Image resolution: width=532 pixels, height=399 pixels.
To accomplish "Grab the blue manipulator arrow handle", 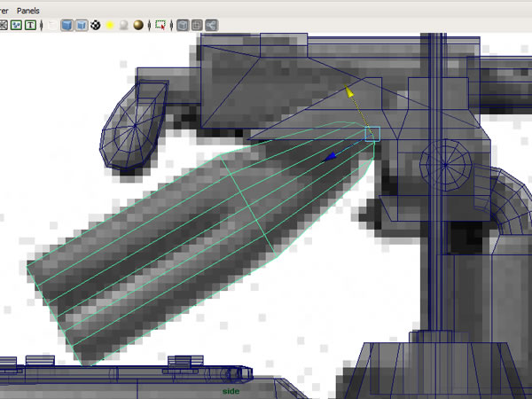I will pos(330,157).
